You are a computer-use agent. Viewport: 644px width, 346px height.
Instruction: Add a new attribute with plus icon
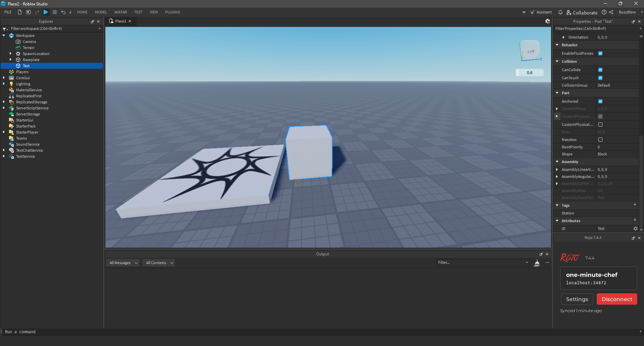[635, 220]
